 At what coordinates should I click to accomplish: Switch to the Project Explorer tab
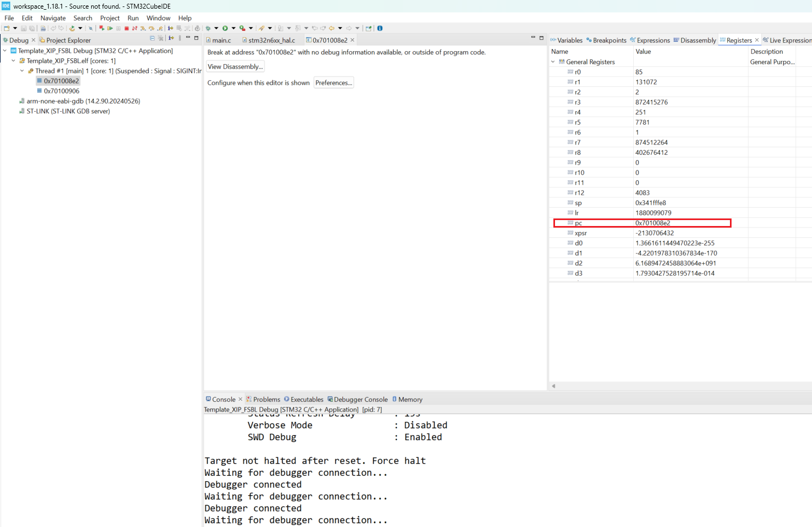(65, 40)
